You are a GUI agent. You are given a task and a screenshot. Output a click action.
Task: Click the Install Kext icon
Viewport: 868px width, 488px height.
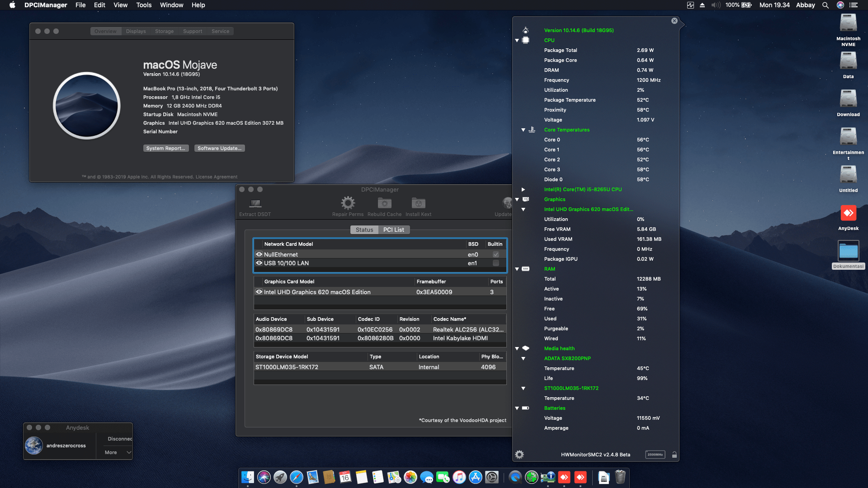coord(418,204)
